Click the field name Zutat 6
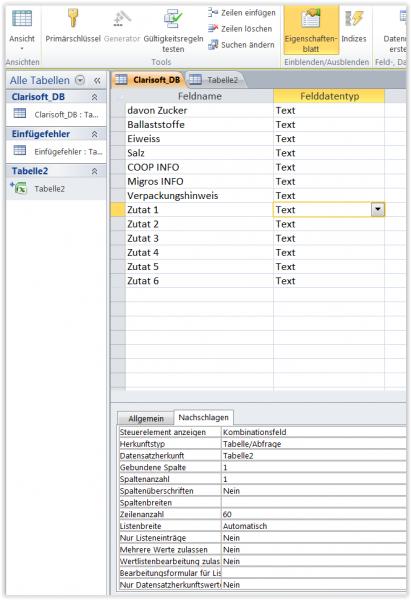The height and width of the screenshot is (600, 411). [143, 281]
